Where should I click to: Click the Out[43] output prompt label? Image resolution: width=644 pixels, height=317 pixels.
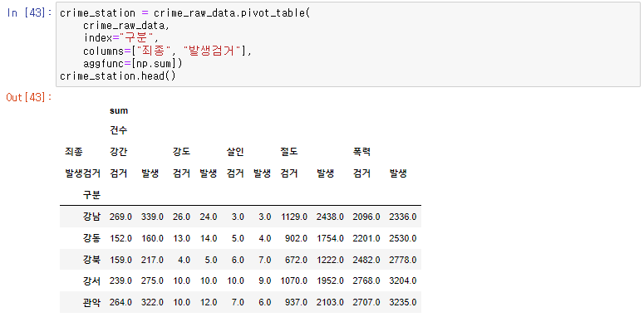[29, 98]
